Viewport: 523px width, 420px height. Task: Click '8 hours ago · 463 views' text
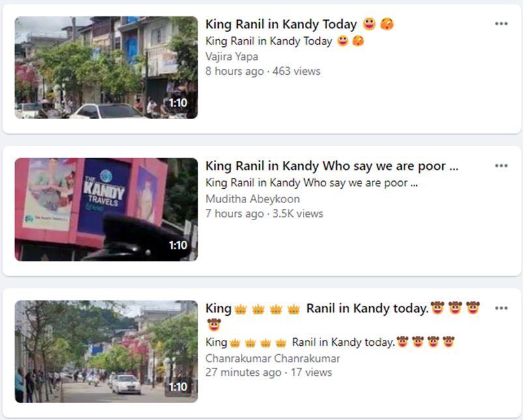[x=263, y=71]
